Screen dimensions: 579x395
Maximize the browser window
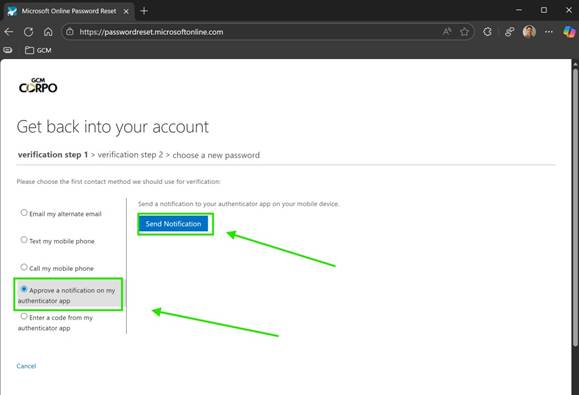[x=544, y=10]
